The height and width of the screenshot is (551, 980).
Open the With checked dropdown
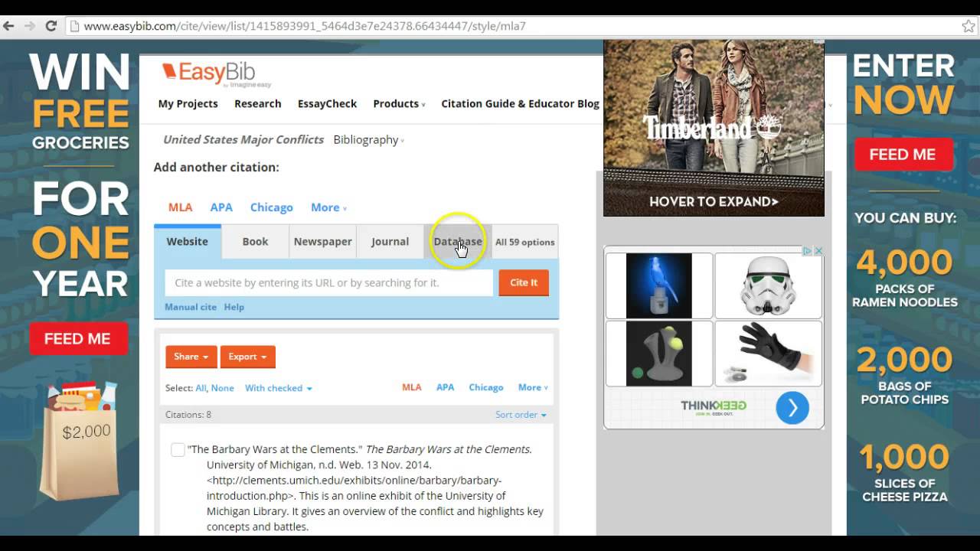[x=279, y=388]
